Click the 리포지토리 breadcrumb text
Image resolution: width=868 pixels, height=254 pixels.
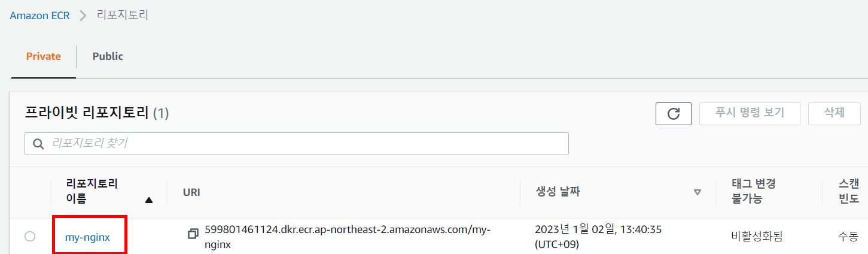(123, 15)
